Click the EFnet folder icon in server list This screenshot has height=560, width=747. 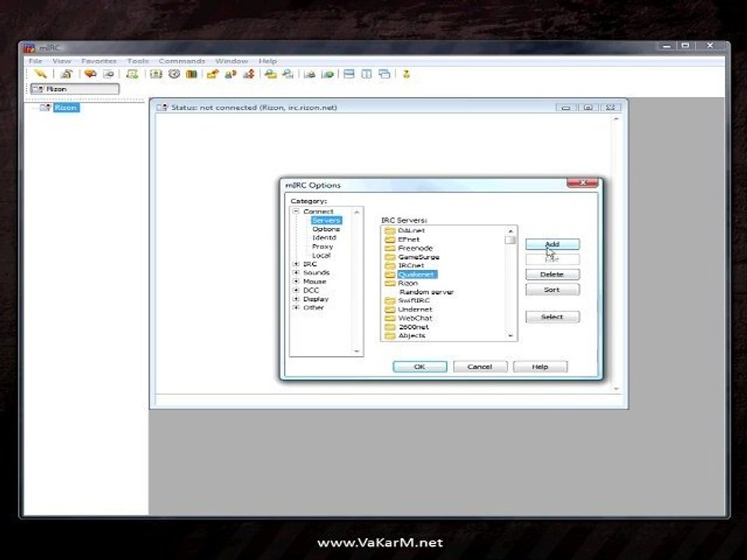click(390, 239)
